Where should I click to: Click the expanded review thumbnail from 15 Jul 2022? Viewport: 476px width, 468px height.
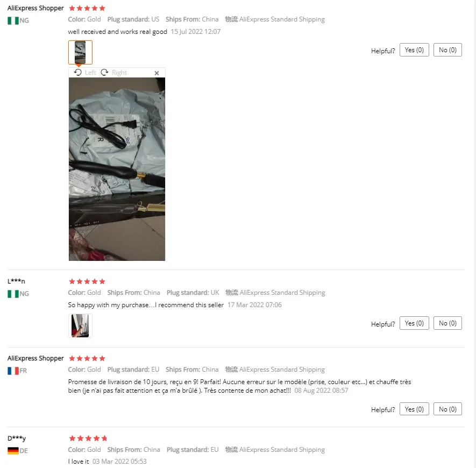click(80, 52)
